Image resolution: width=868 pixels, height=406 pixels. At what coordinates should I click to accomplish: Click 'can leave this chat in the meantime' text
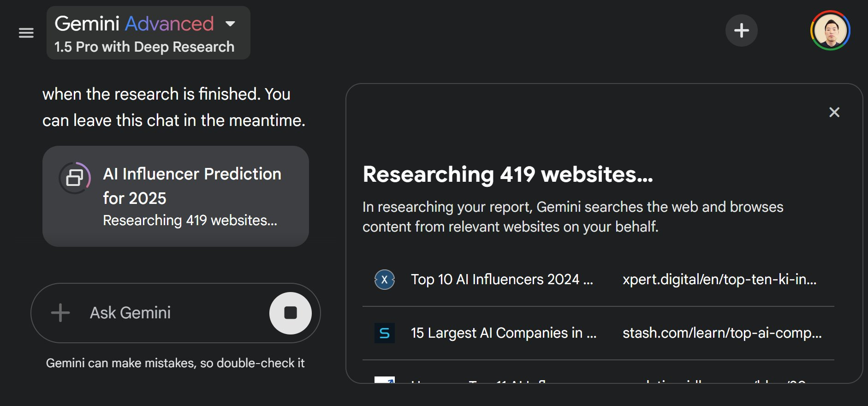174,120
